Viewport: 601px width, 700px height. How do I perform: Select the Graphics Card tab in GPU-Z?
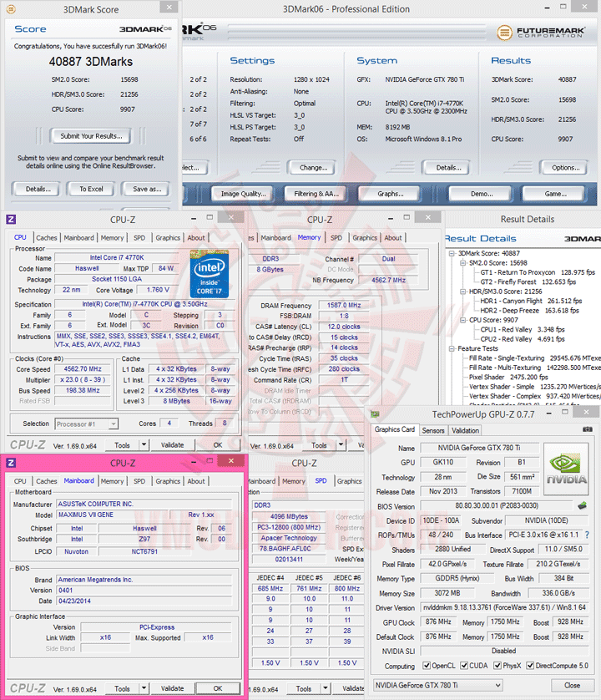(395, 429)
